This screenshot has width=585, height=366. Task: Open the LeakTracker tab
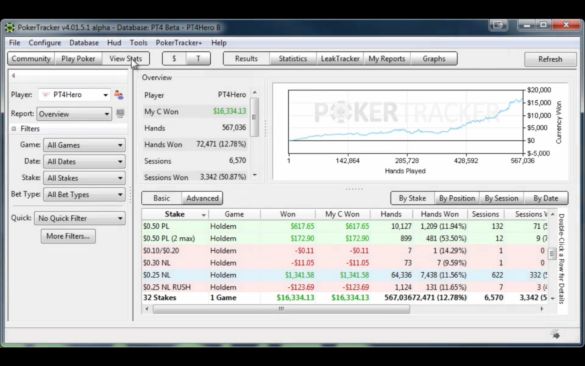pos(340,59)
